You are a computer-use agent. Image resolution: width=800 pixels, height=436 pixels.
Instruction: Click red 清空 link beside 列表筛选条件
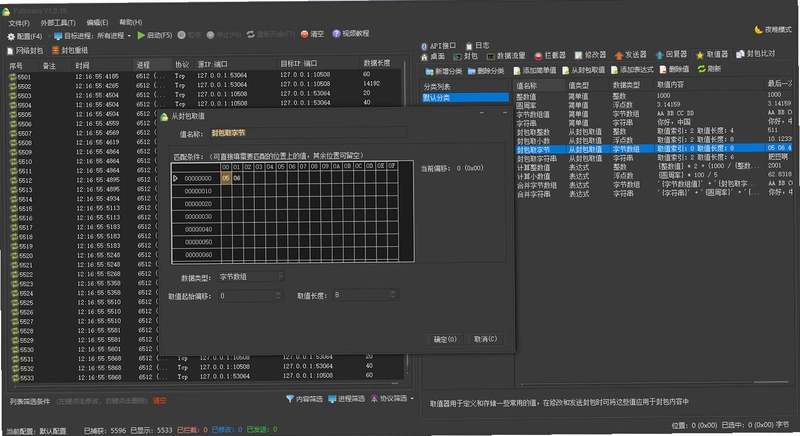160,401
